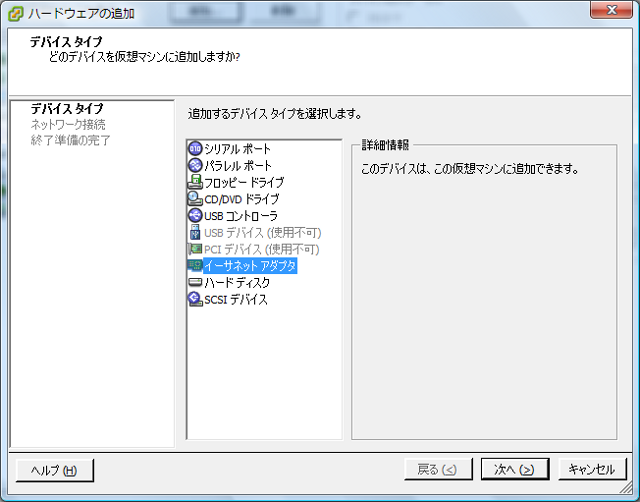Image resolution: width=640 pixels, height=502 pixels.
Task: Select the イーサネット アダプタ network card icon
Action: (195, 266)
